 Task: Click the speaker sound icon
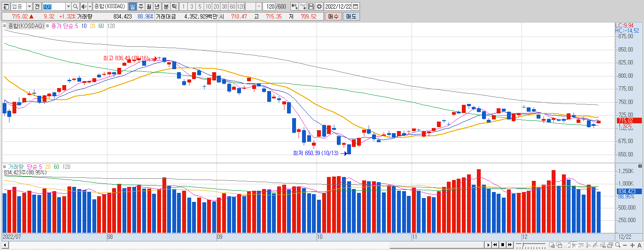pos(84,6)
